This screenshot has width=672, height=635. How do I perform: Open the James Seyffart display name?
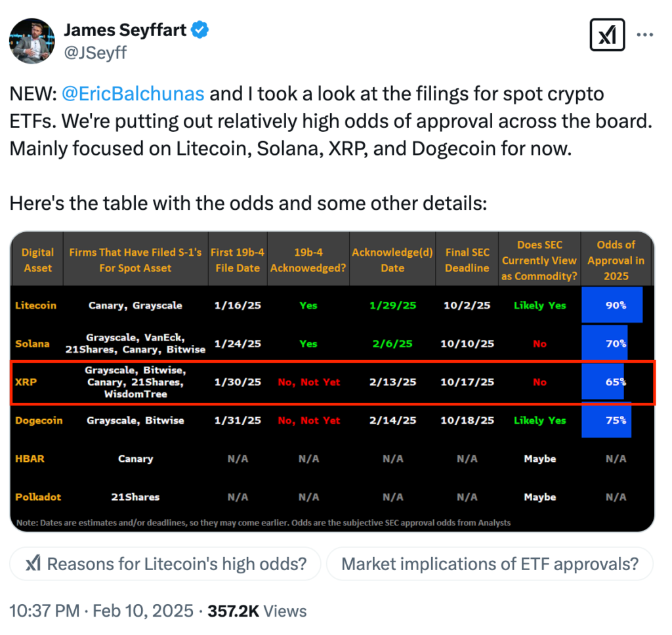tap(125, 30)
